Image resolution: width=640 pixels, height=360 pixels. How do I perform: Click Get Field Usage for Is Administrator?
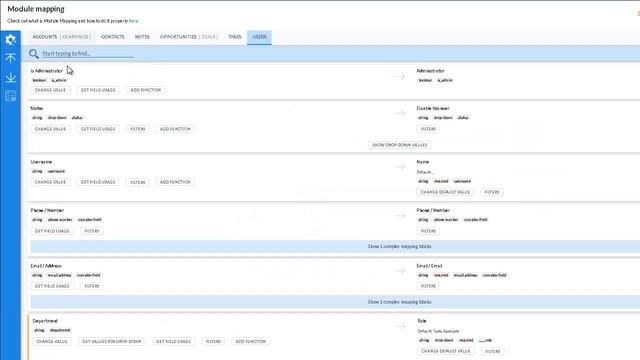(x=98, y=90)
